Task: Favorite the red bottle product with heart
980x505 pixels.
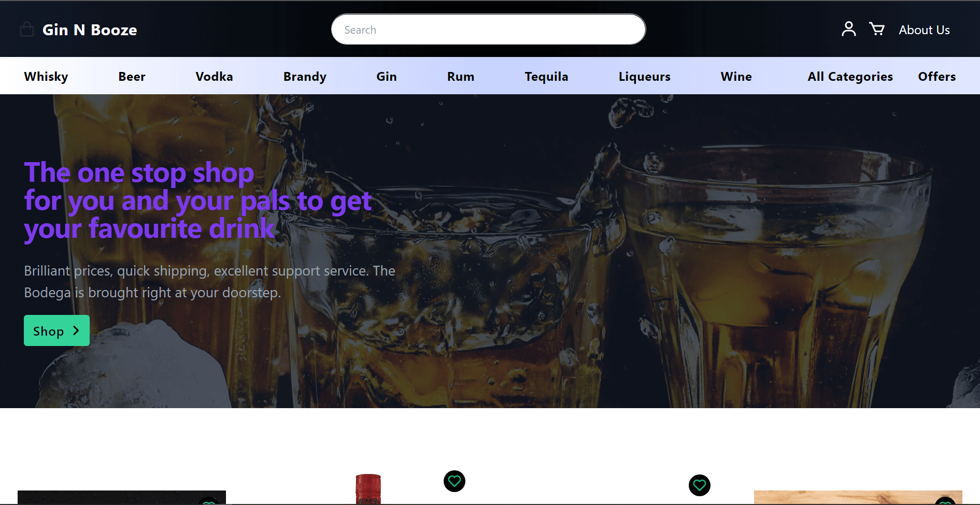Action: [x=455, y=481]
